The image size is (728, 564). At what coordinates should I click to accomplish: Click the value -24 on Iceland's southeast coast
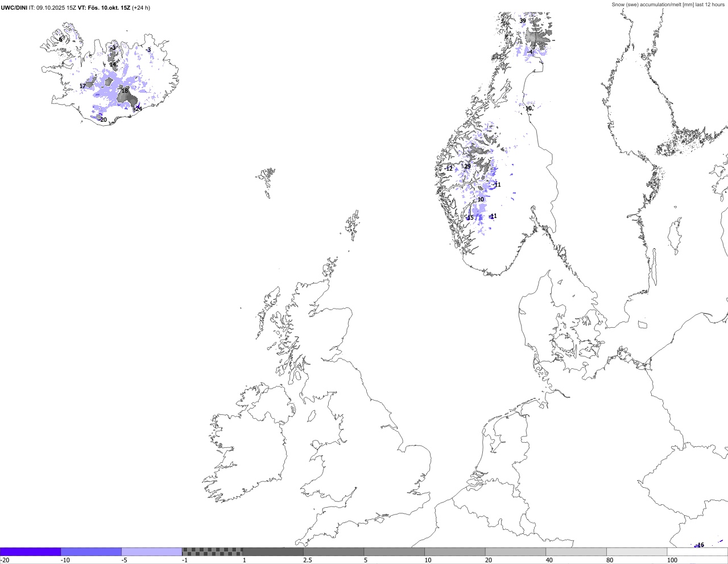138,109
